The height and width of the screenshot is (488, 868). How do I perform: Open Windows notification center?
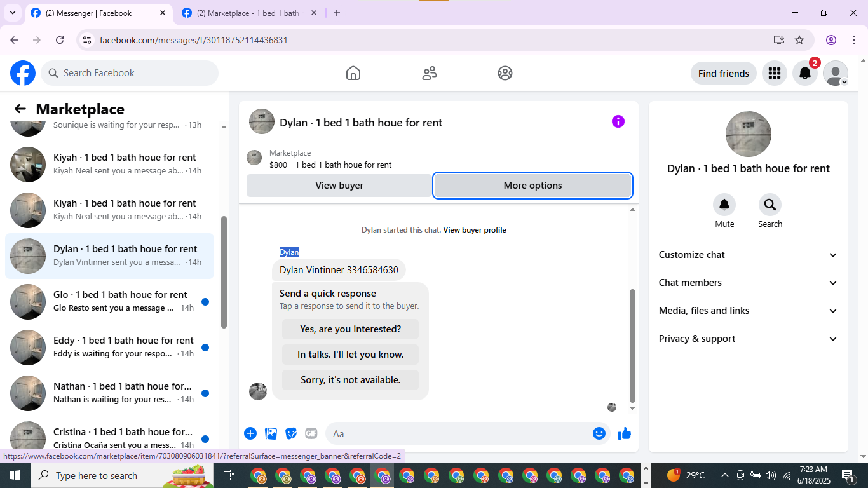848,475
